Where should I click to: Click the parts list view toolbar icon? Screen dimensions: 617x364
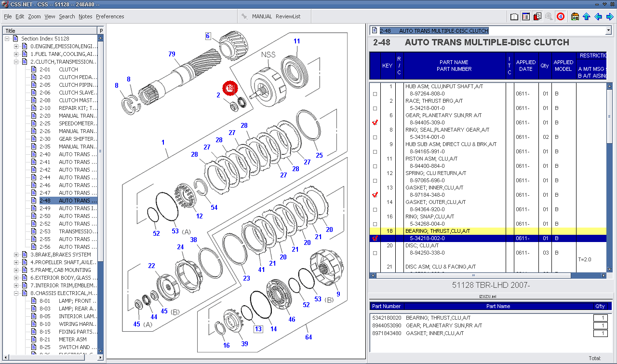pos(526,16)
